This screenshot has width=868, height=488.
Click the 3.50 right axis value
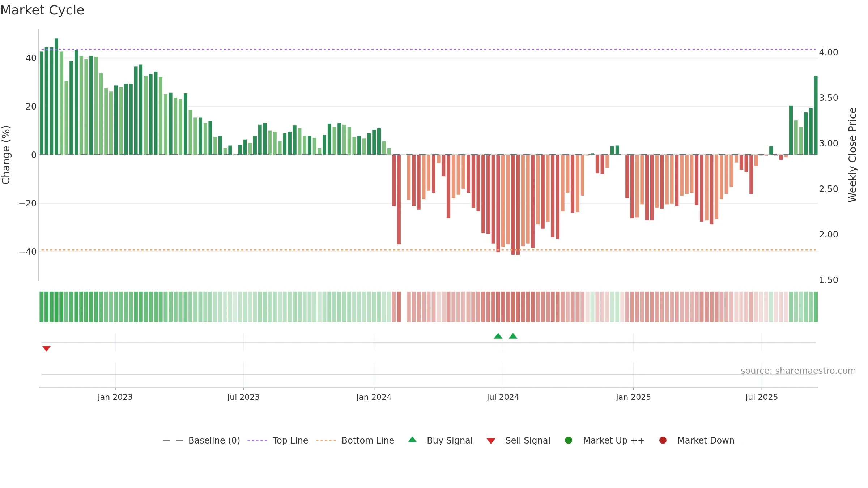coord(829,98)
